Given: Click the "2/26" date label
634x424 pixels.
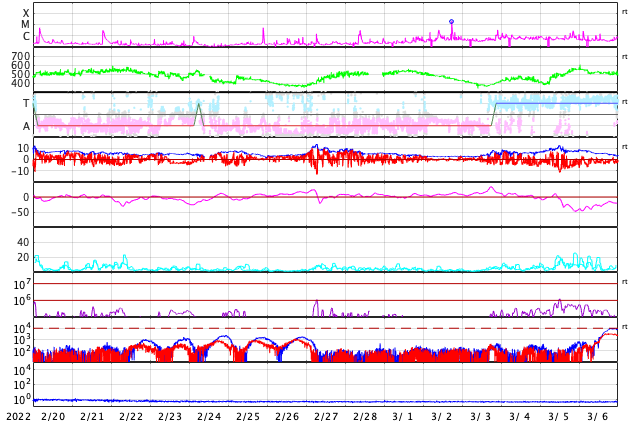Looking at the screenshot, I should click(x=287, y=417).
